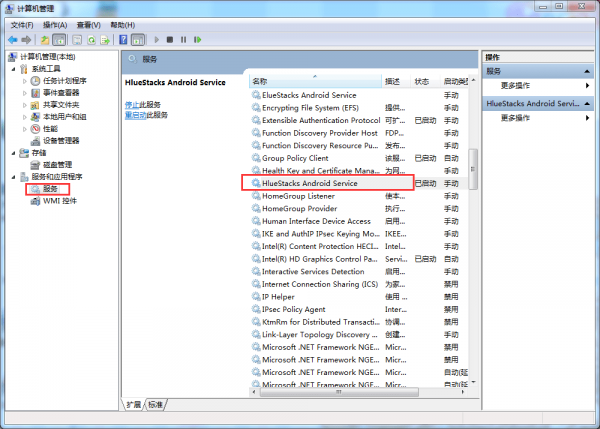
Task: Click gear icon beside IP Helper
Action: pyautogui.click(x=256, y=297)
